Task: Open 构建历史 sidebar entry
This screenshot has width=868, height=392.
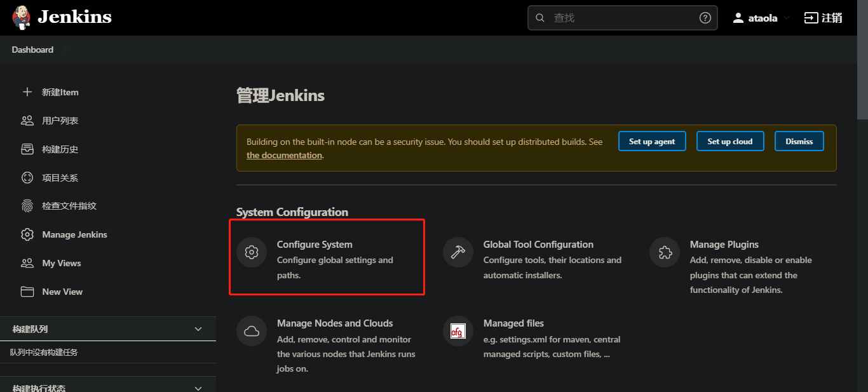Action: tap(60, 149)
